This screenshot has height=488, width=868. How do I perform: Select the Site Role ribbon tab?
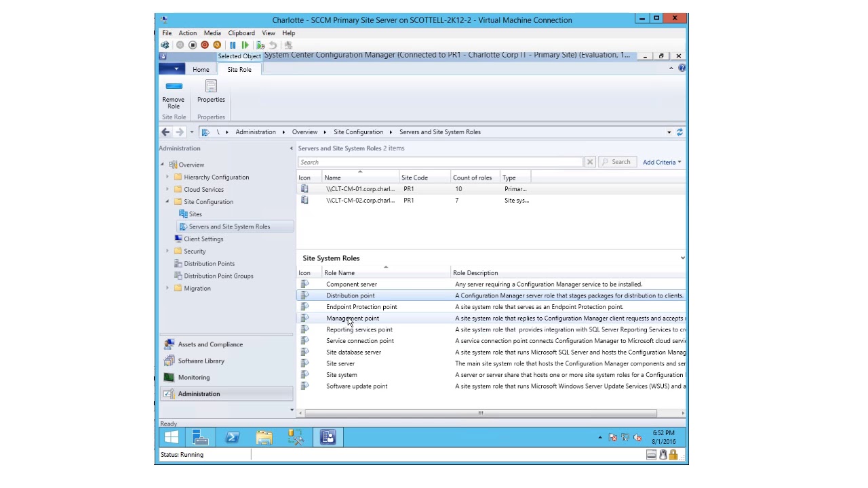pos(239,70)
